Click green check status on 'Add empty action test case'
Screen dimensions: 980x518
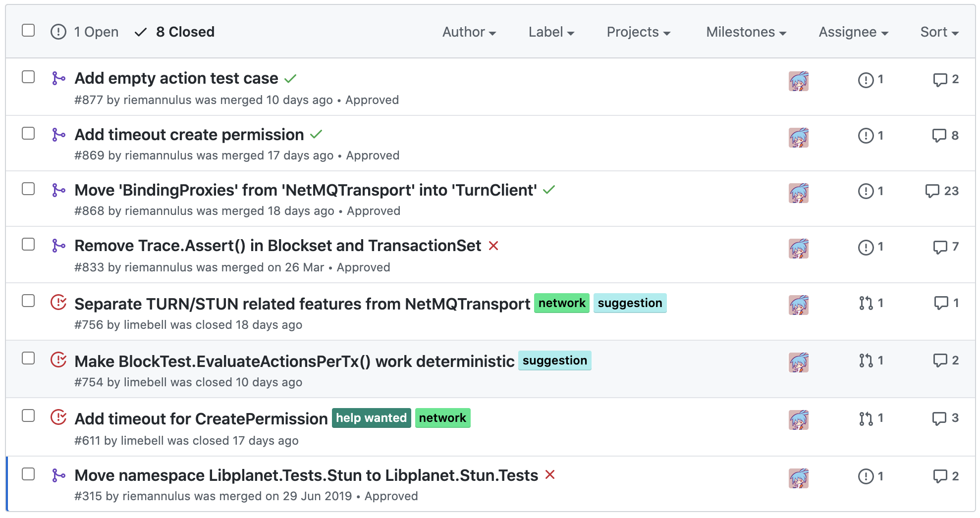[290, 79]
